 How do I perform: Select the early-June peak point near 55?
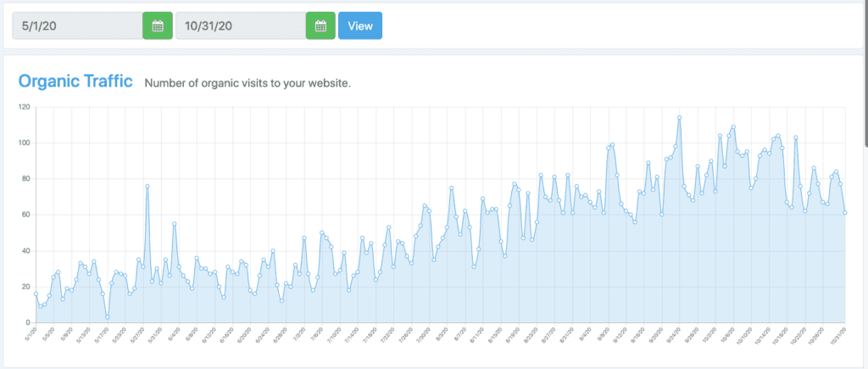174,224
